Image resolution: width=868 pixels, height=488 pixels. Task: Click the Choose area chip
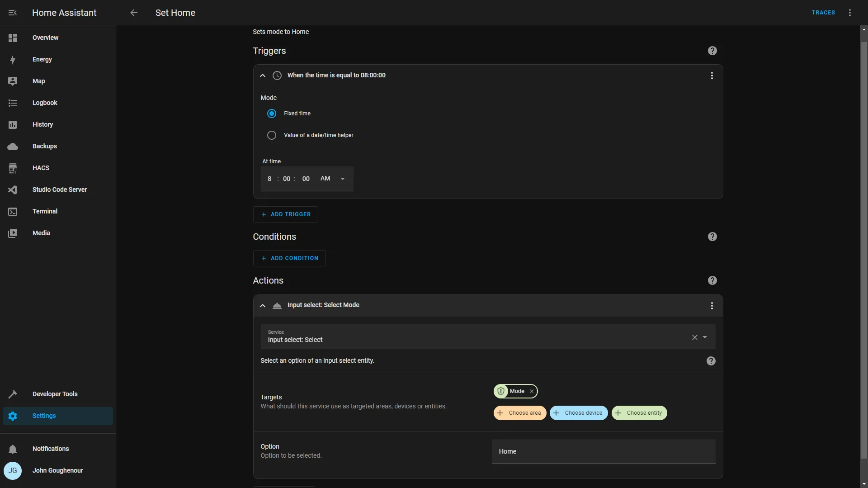520,413
